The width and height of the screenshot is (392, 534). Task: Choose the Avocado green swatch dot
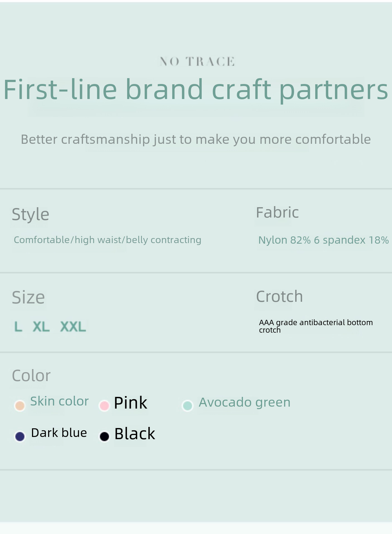coord(188,406)
